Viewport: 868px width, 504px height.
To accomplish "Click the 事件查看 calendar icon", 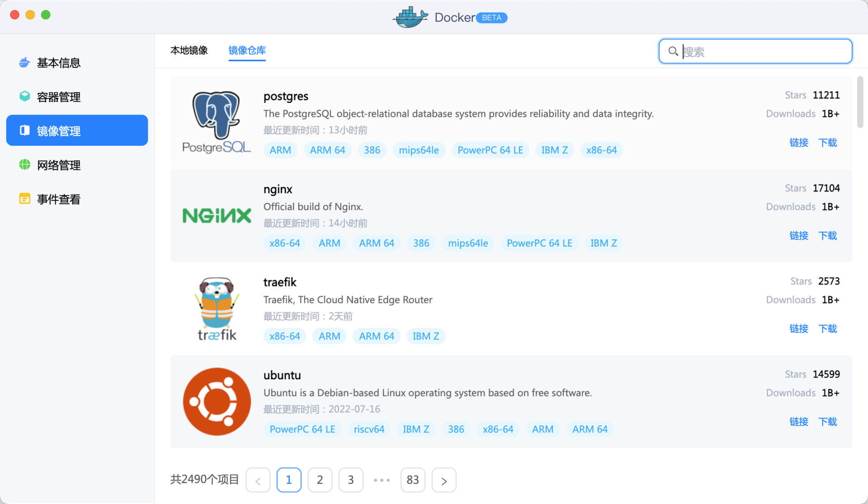I will 25,199.
